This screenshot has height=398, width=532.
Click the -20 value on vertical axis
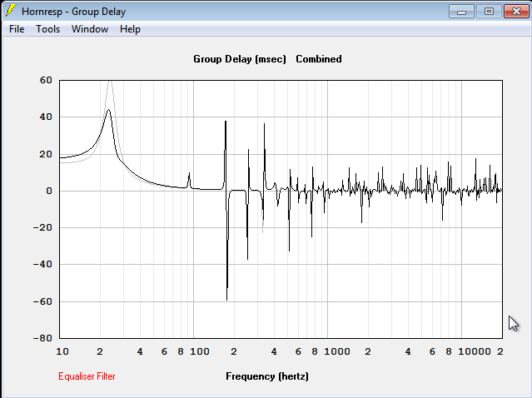[x=42, y=227]
